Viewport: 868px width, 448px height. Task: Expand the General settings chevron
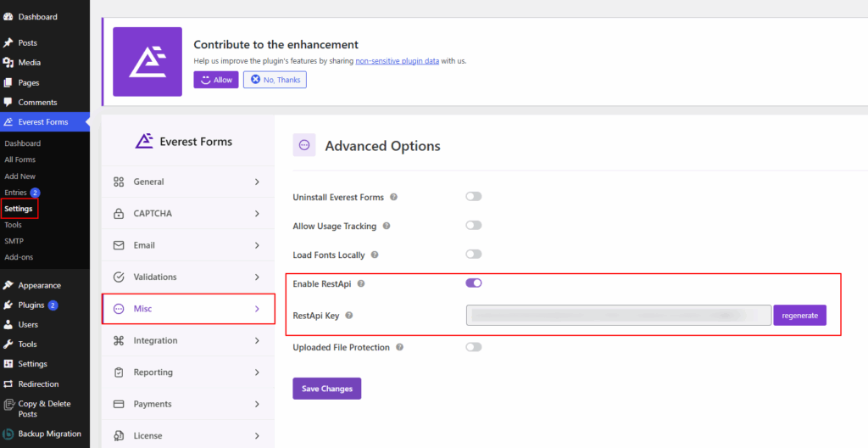(x=257, y=182)
